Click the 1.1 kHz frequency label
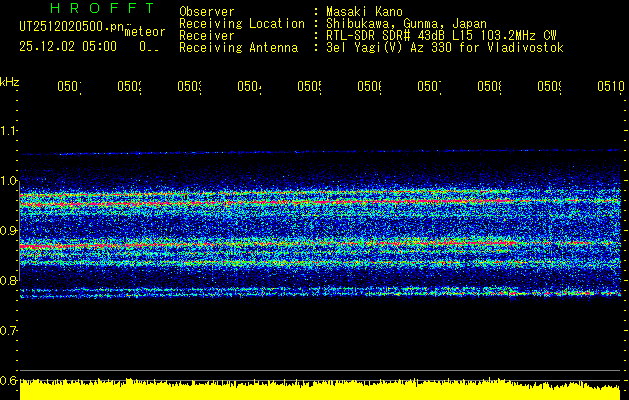The width and height of the screenshot is (629, 400). [9, 130]
